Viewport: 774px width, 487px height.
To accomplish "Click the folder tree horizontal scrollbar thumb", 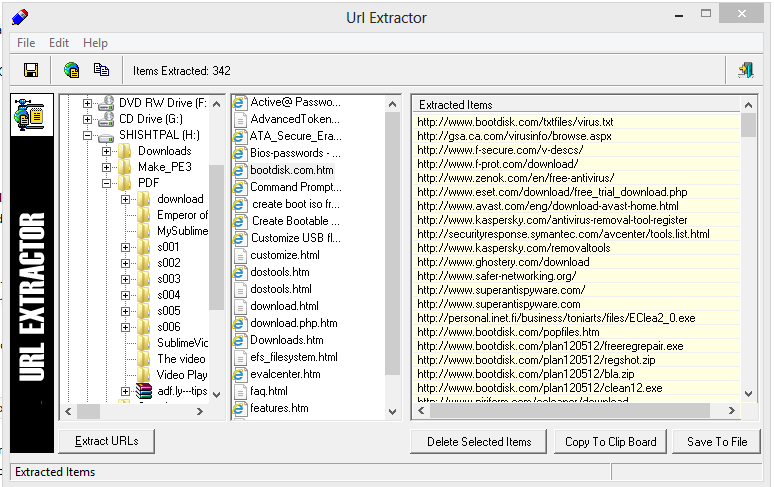I will point(88,411).
